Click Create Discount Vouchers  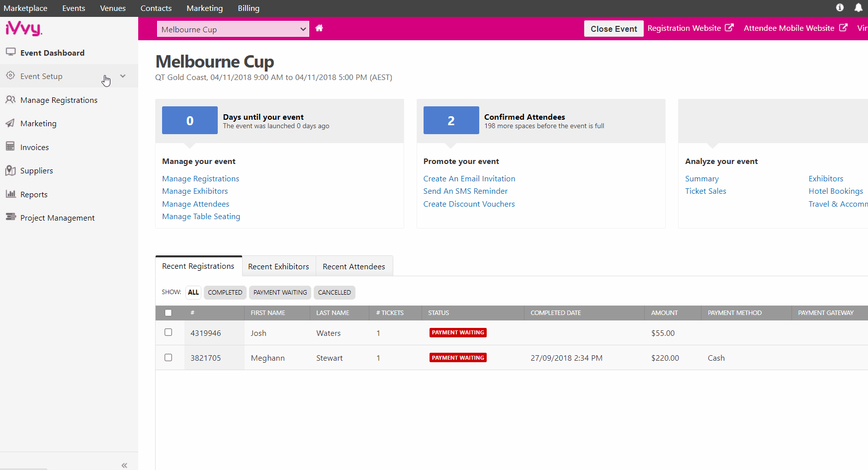pos(469,204)
